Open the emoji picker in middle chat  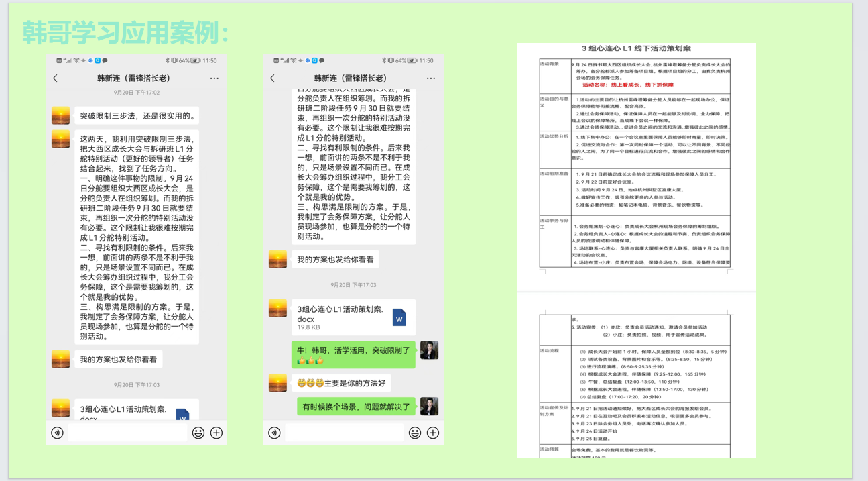pos(415,433)
